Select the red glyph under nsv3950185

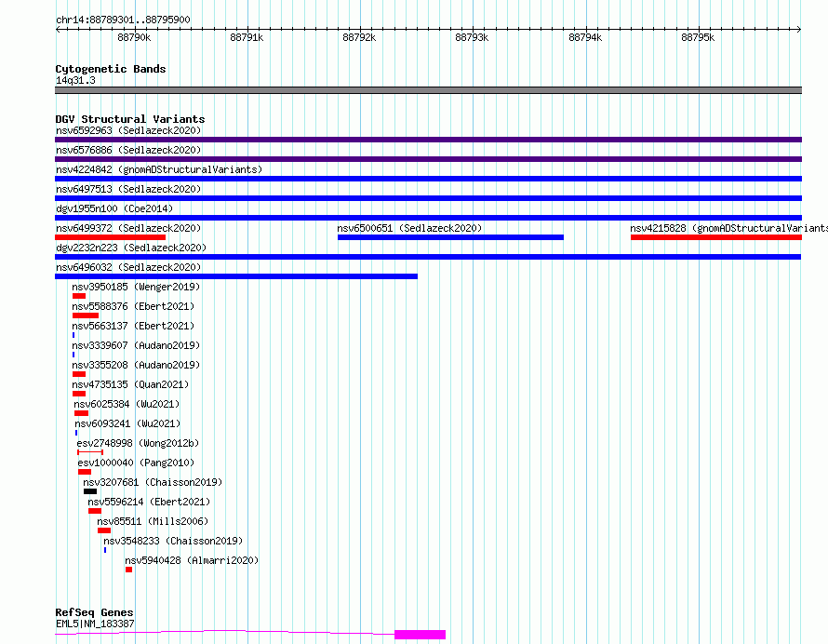[x=79, y=296]
